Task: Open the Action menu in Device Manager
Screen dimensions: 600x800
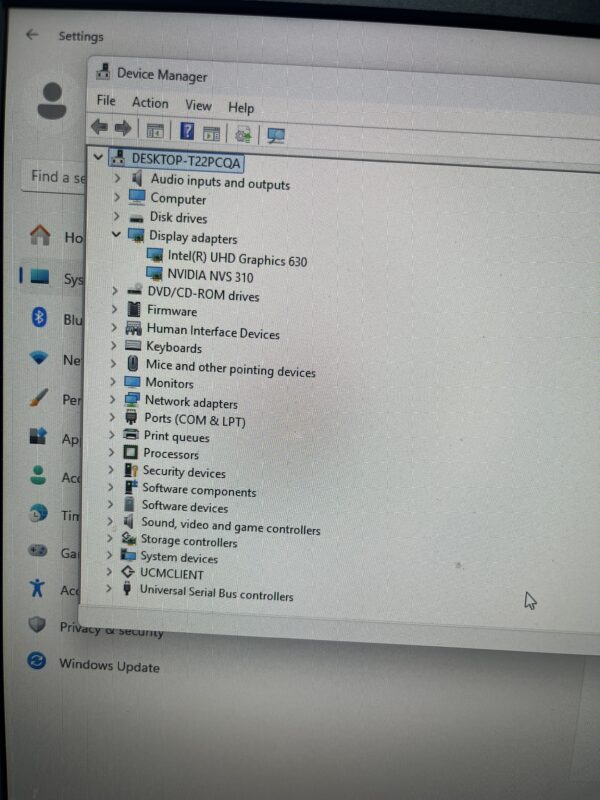Action: (x=150, y=103)
